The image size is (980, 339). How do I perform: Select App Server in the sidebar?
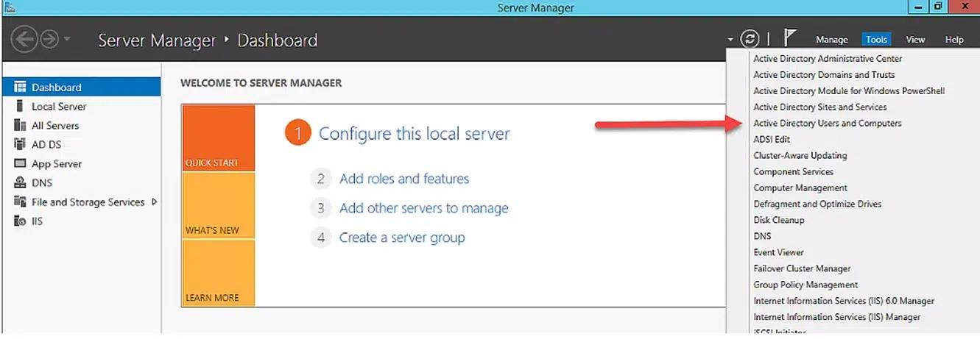click(81, 163)
